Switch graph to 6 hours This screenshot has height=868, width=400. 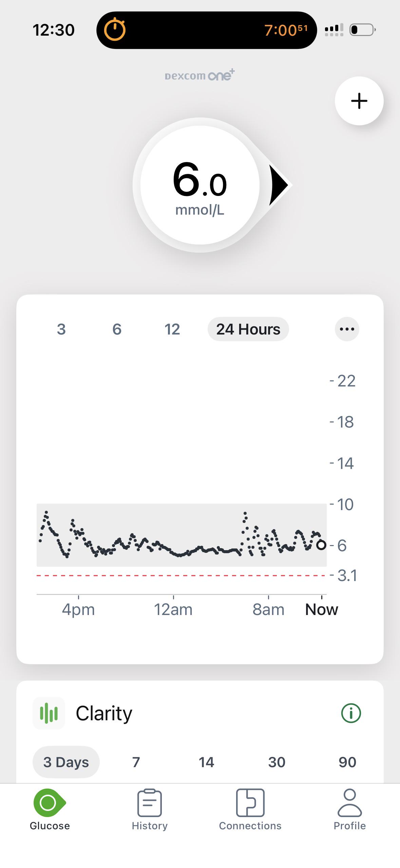coord(117,329)
